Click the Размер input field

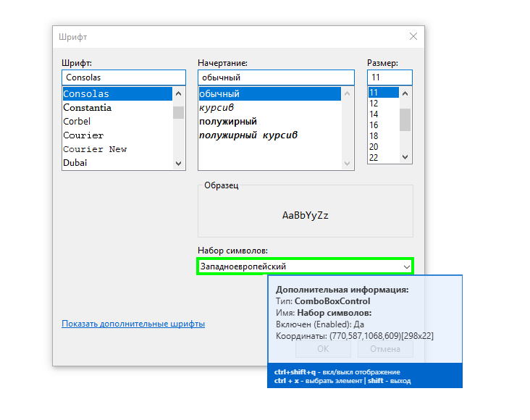click(390, 77)
